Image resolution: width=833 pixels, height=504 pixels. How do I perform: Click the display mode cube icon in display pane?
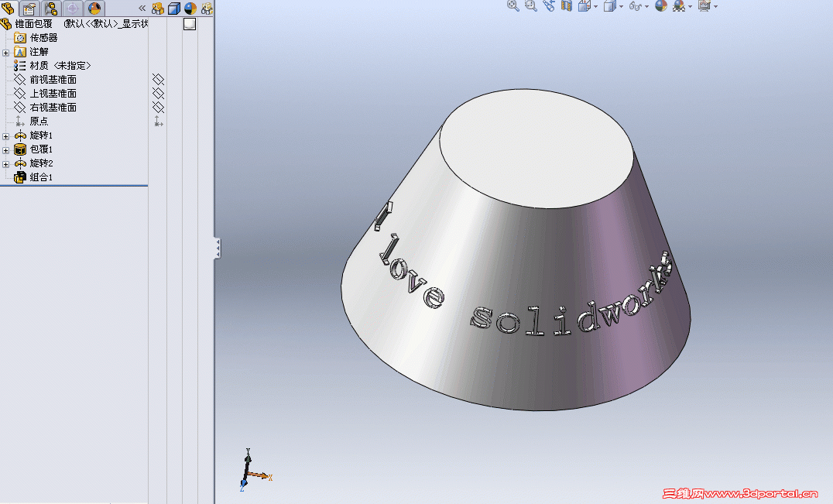click(173, 8)
